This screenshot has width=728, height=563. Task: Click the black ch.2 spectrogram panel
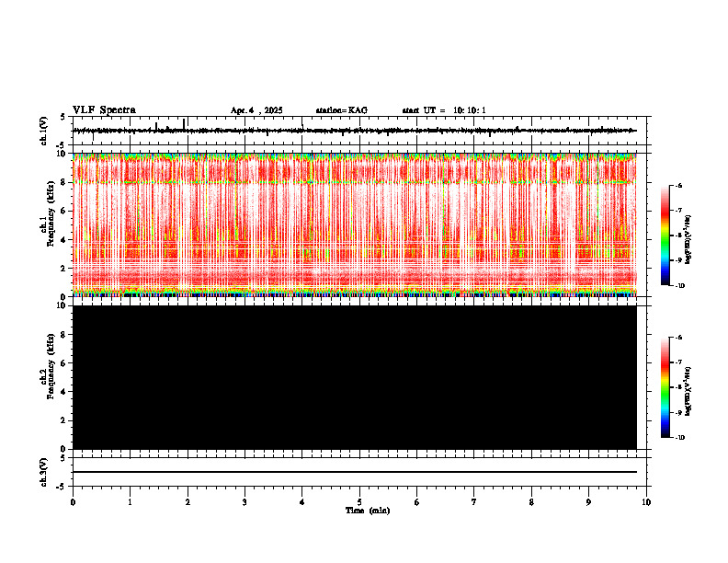tap(354, 377)
